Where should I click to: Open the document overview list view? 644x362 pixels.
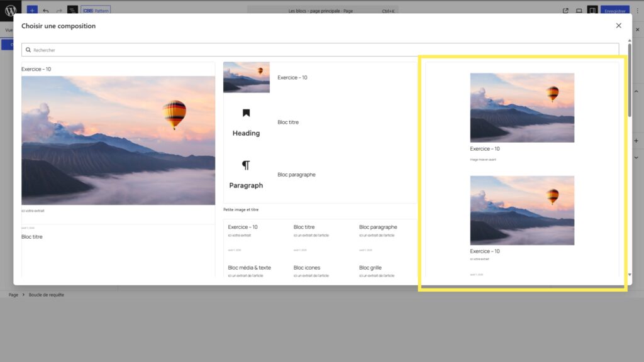click(x=72, y=11)
